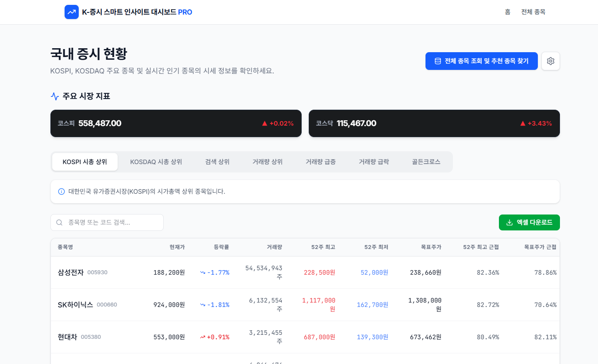
Task: Click the downtrend icon beside SK하이닉스 등락률
Action: pos(202,304)
